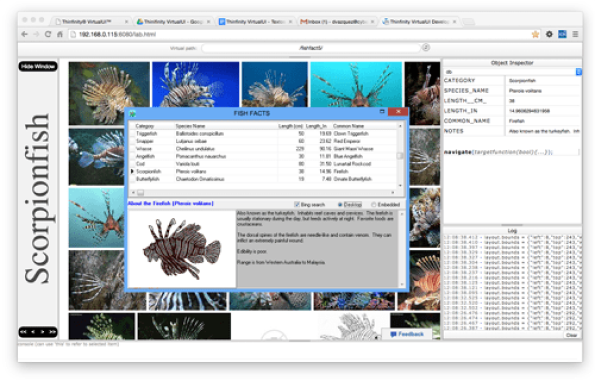The width and height of the screenshot is (595, 380).
Task: Click the browser forward arrow
Action: pyautogui.click(x=36, y=34)
